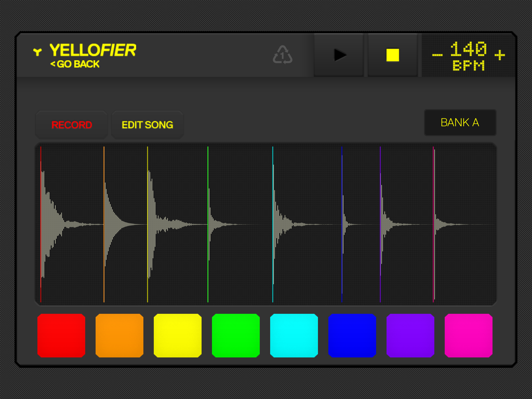Trigger the green sample pad
This screenshot has height=399, width=532.
(236, 335)
